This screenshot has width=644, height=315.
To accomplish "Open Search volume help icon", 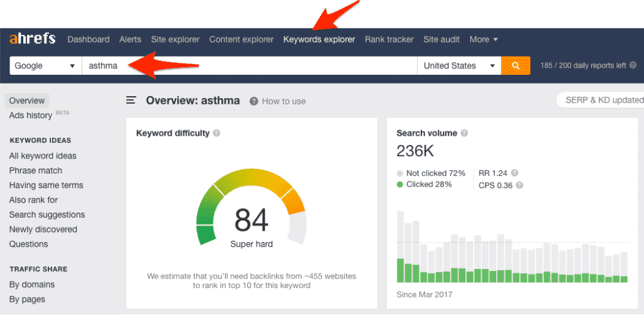I will [464, 133].
